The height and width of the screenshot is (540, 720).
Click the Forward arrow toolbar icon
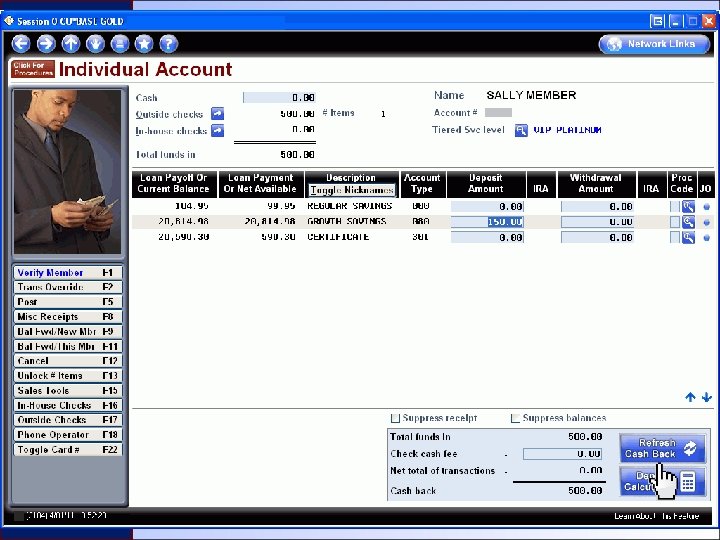(x=46, y=44)
